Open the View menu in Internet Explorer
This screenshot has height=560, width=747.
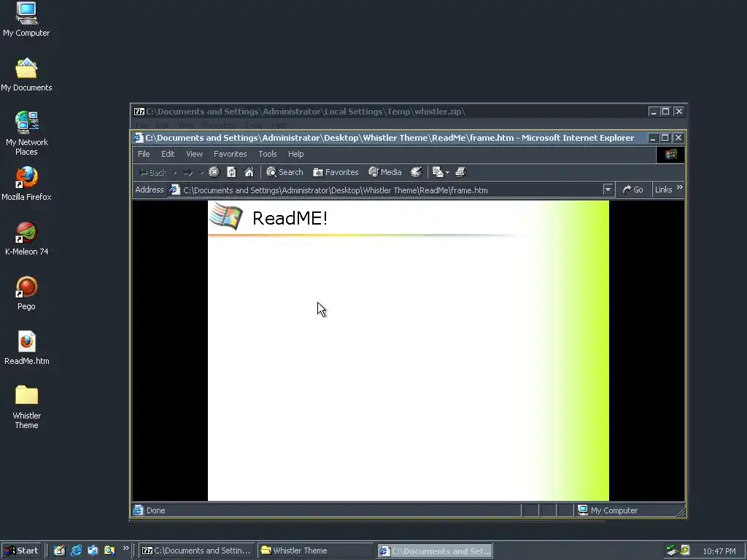pyautogui.click(x=194, y=154)
